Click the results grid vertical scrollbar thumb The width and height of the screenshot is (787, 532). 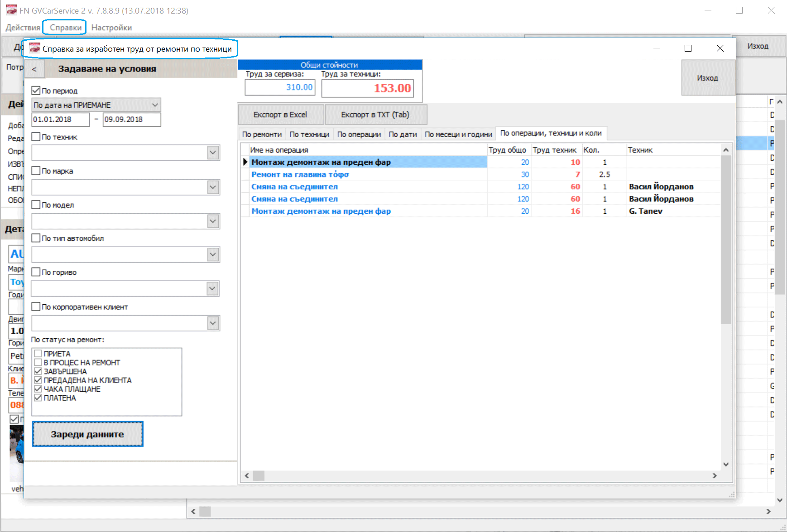726,240
